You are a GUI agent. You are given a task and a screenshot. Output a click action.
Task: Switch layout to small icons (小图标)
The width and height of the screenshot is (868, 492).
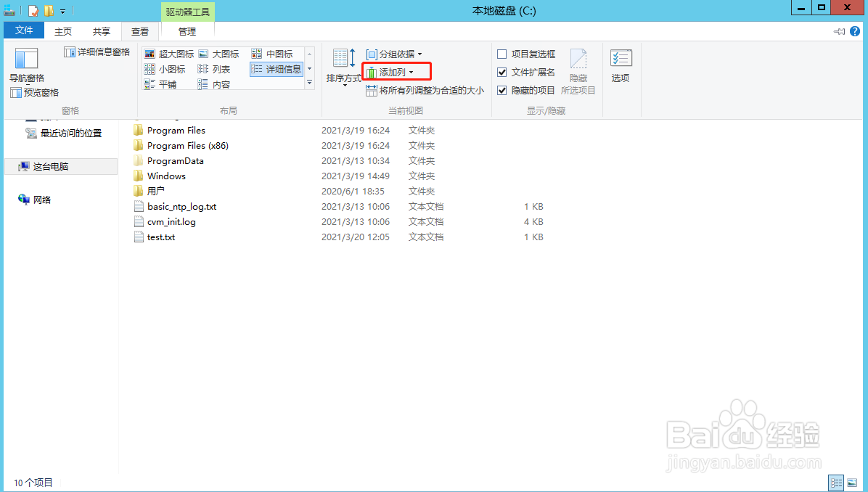pos(165,69)
